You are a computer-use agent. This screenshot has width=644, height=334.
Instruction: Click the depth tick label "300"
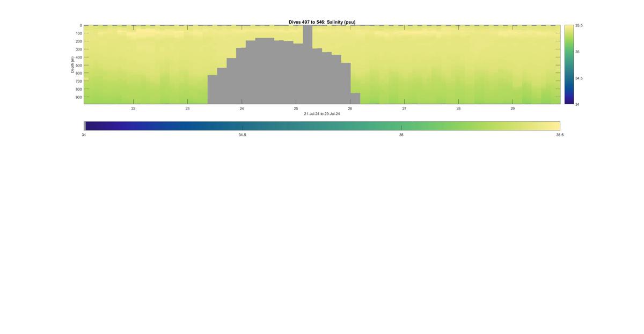[78, 49]
